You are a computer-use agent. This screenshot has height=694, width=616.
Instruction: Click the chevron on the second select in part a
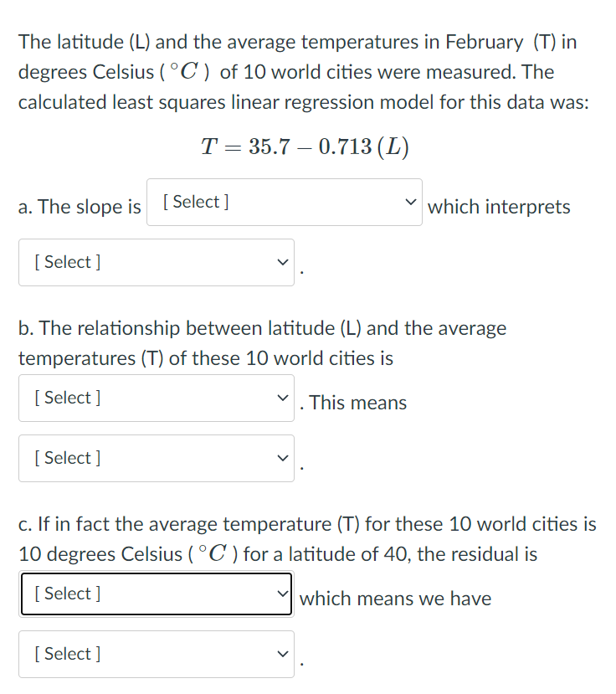282,262
